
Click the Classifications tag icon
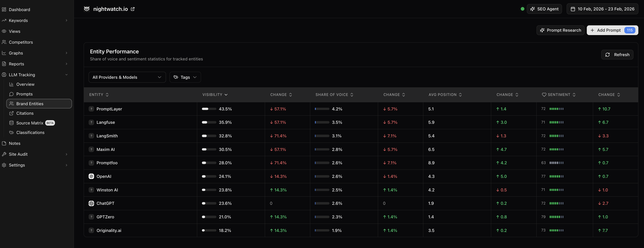(x=11, y=132)
